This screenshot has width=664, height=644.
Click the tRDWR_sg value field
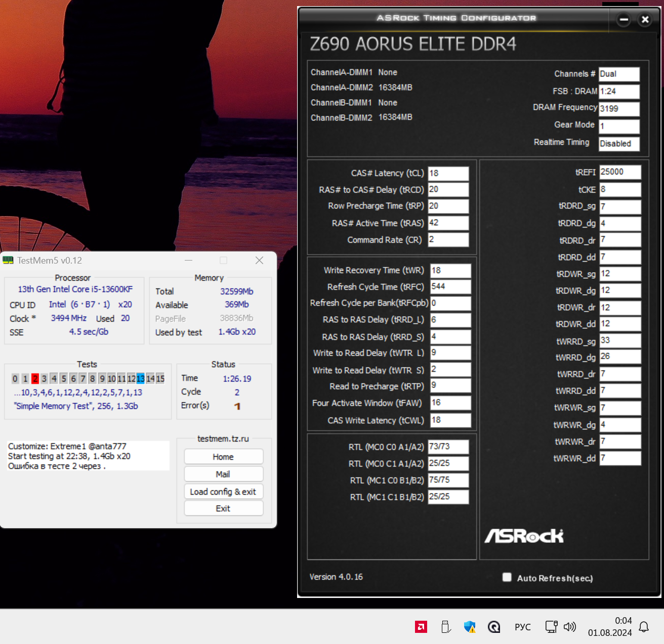(x=620, y=274)
